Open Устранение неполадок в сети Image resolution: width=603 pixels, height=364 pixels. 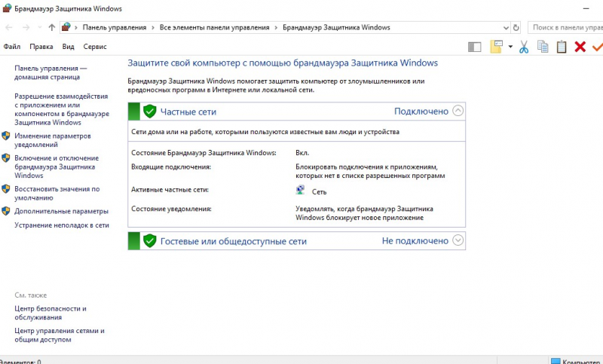pos(62,225)
